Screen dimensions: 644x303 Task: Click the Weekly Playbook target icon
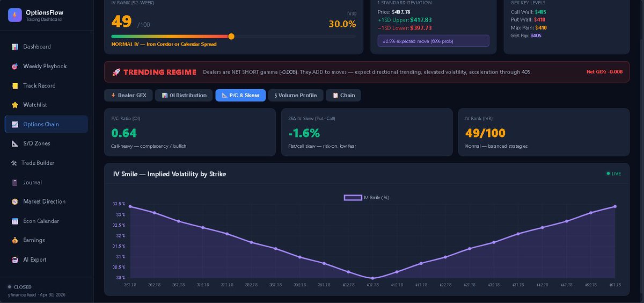coord(15,66)
